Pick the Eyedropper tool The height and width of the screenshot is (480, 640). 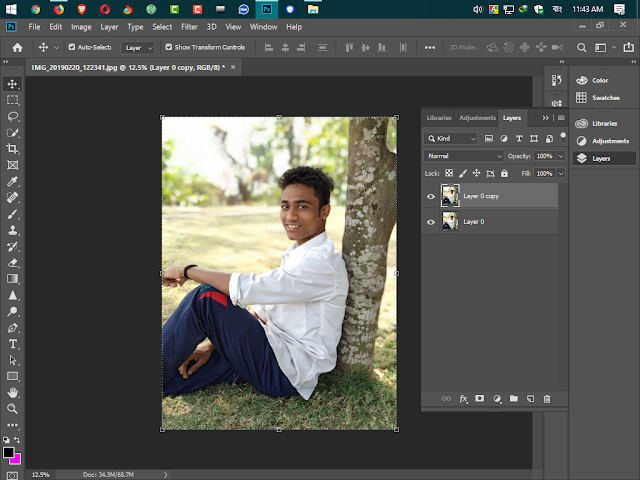coord(13,182)
